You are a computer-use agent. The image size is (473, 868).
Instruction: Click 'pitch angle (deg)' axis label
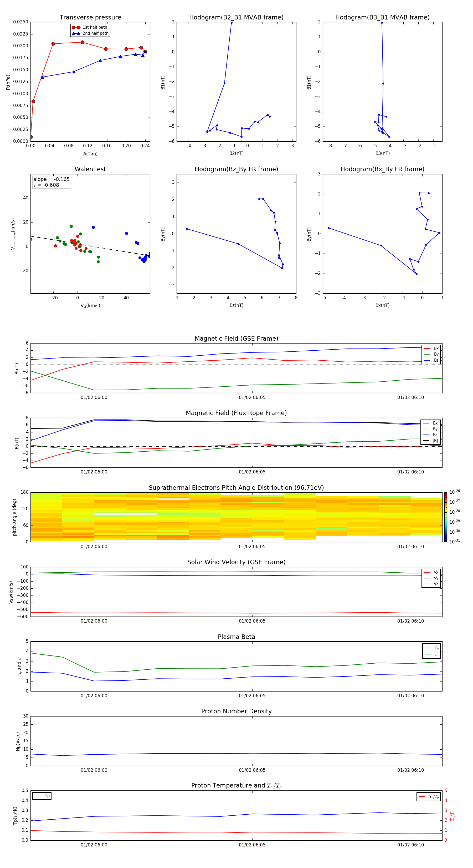tap(14, 517)
